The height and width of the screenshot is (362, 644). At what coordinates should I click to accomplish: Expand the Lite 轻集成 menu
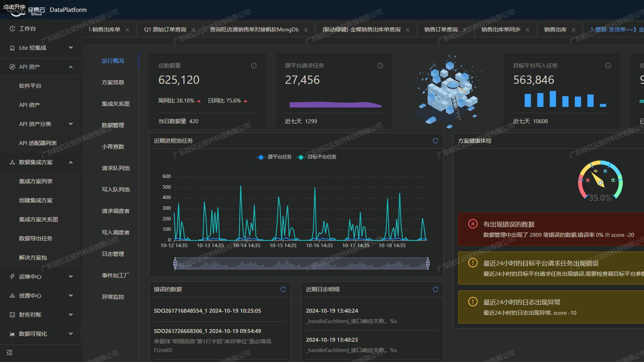coord(71,48)
